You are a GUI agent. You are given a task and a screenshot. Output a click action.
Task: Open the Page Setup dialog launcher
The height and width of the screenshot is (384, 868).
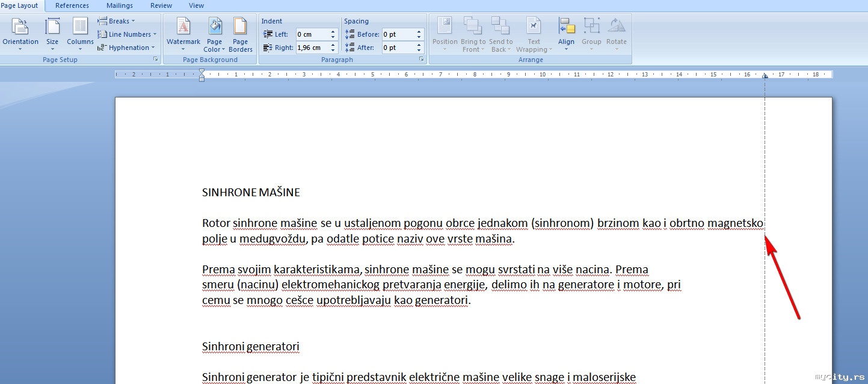[x=156, y=60]
